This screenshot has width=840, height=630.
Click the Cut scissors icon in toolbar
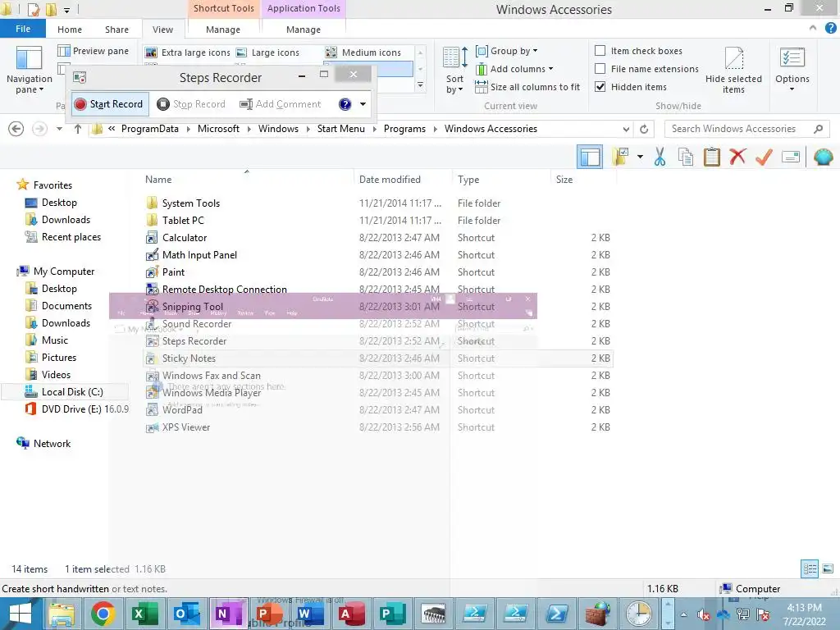(660, 157)
